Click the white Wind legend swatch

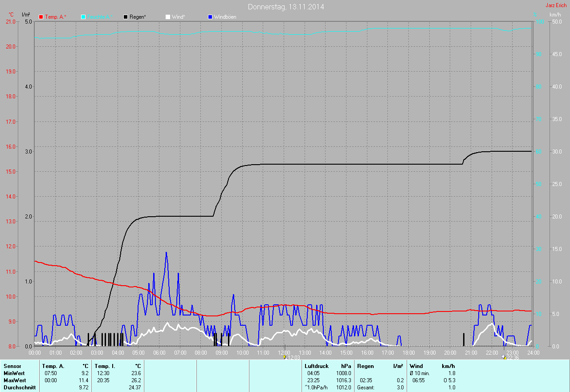[168, 17]
